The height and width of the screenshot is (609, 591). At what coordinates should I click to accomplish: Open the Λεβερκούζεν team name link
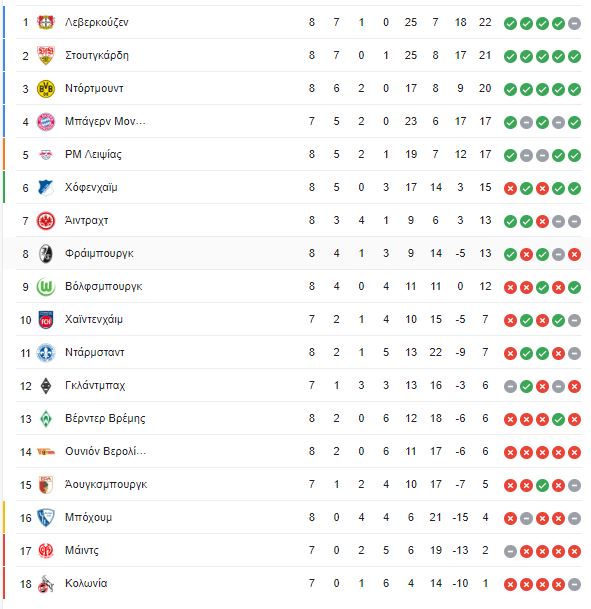(x=97, y=23)
